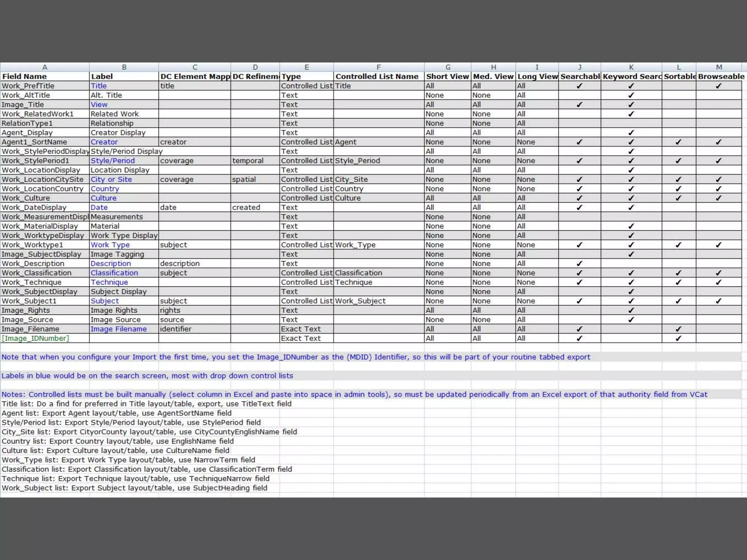Select the Controlled List Name header cell
Image resolution: width=747 pixels, height=560 pixels.
pyautogui.click(x=377, y=77)
